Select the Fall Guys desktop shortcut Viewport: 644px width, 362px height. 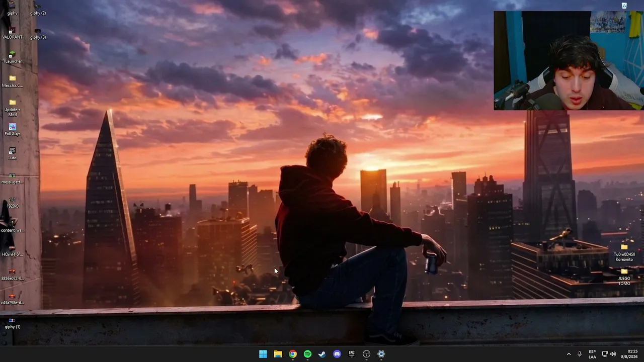(12, 130)
